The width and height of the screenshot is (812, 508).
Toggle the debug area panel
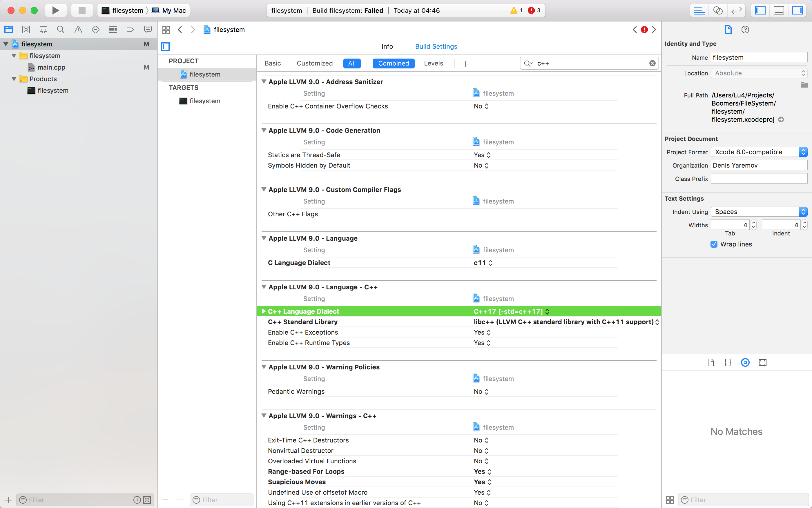click(x=778, y=10)
